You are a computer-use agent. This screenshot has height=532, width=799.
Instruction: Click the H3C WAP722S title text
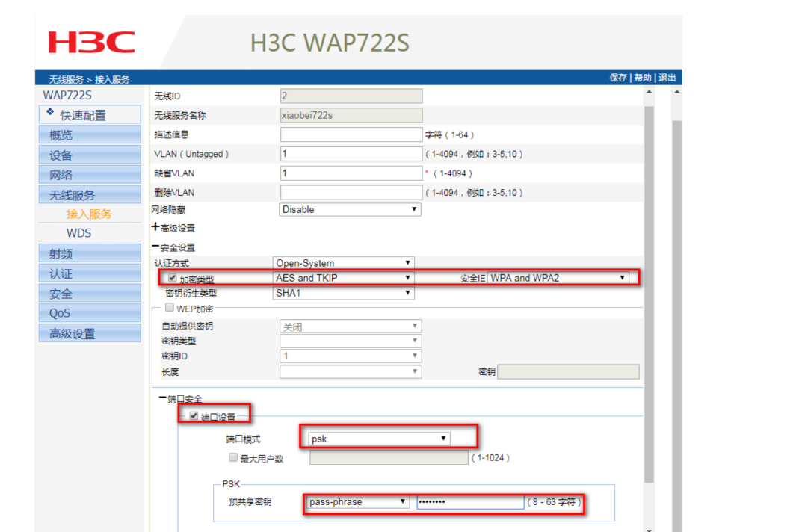330,43
